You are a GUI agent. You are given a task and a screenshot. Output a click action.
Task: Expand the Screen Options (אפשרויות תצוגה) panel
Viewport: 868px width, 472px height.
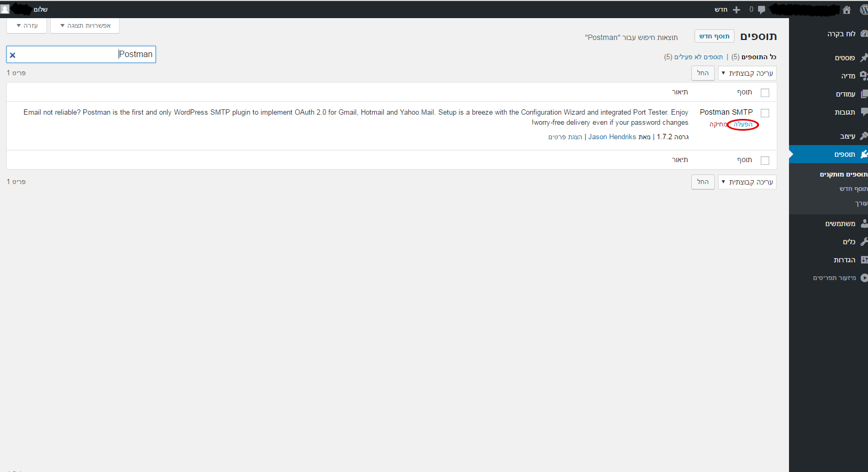tap(85, 26)
